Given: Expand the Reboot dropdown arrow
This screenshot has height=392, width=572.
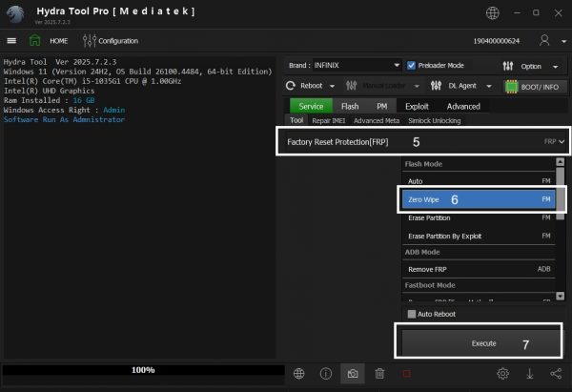Looking at the screenshot, I should click(332, 87).
